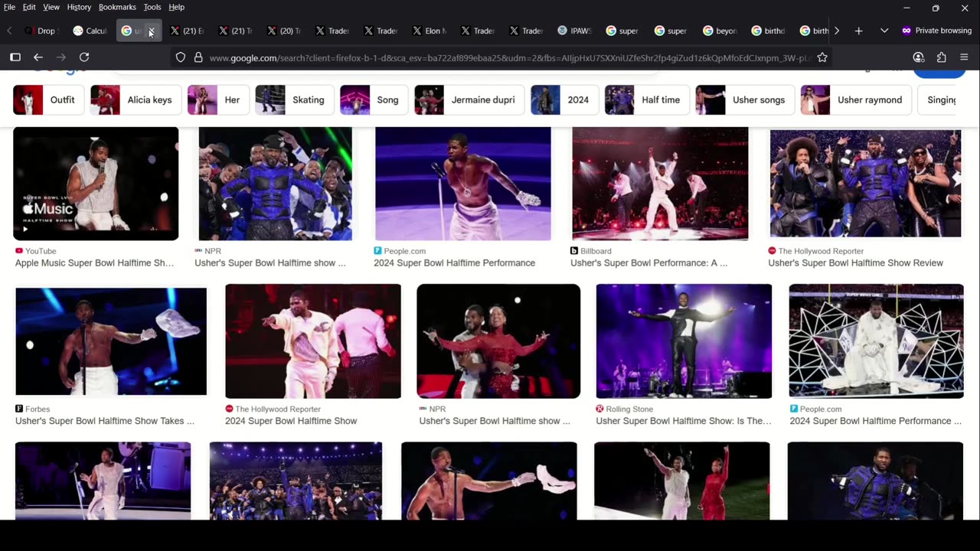Filter images by Alicia keys chip
Screen dimensions: 980x551
pyautogui.click(x=135, y=100)
